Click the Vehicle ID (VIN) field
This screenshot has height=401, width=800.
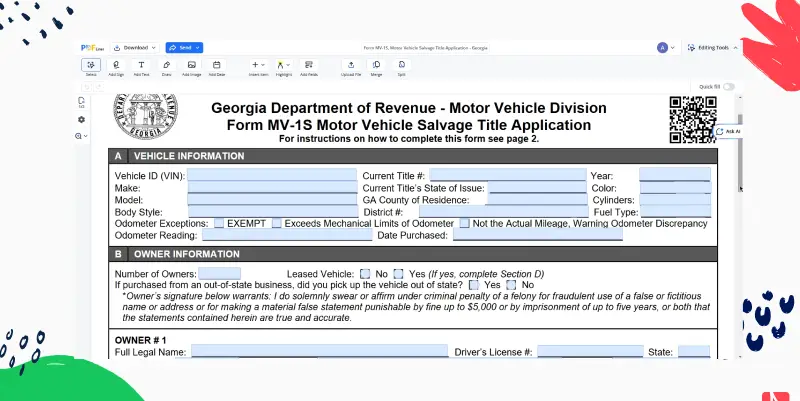pos(272,174)
